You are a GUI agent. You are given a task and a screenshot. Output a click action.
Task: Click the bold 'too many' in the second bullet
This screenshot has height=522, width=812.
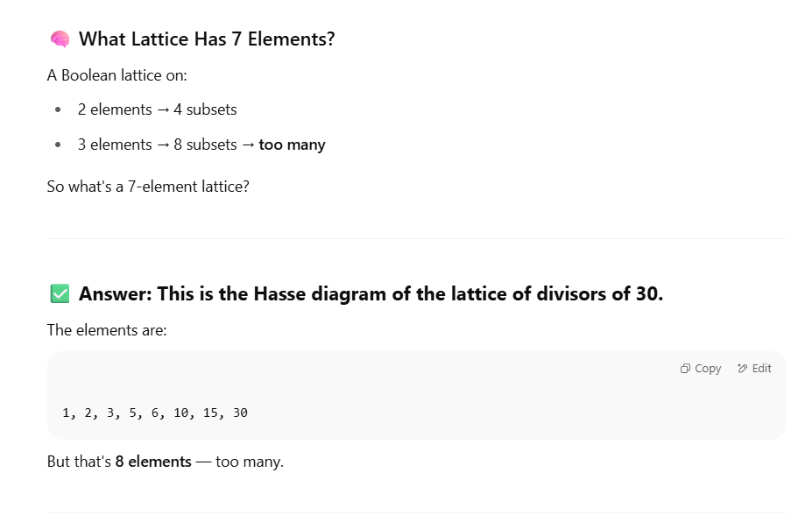coord(292,145)
